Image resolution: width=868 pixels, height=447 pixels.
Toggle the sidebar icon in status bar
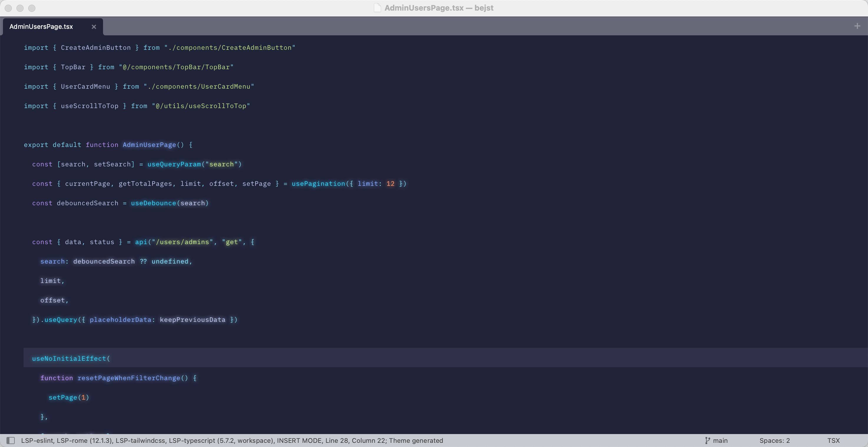click(11, 440)
